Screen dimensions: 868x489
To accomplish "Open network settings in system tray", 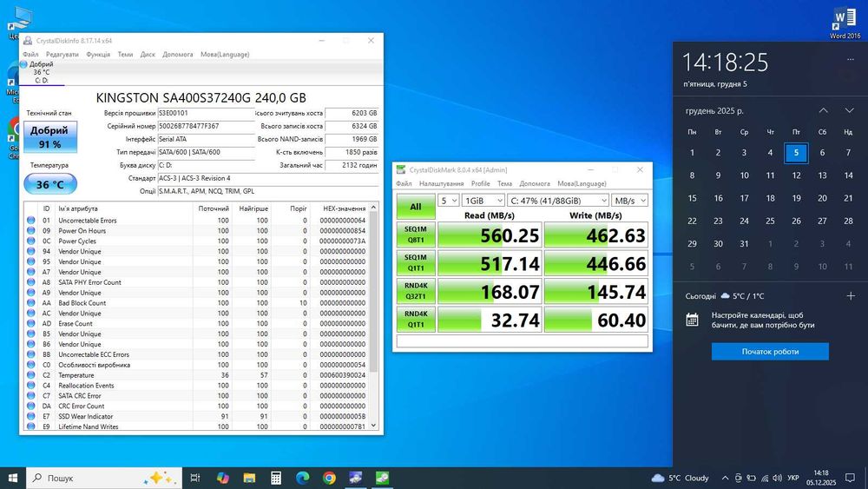I will point(765,478).
